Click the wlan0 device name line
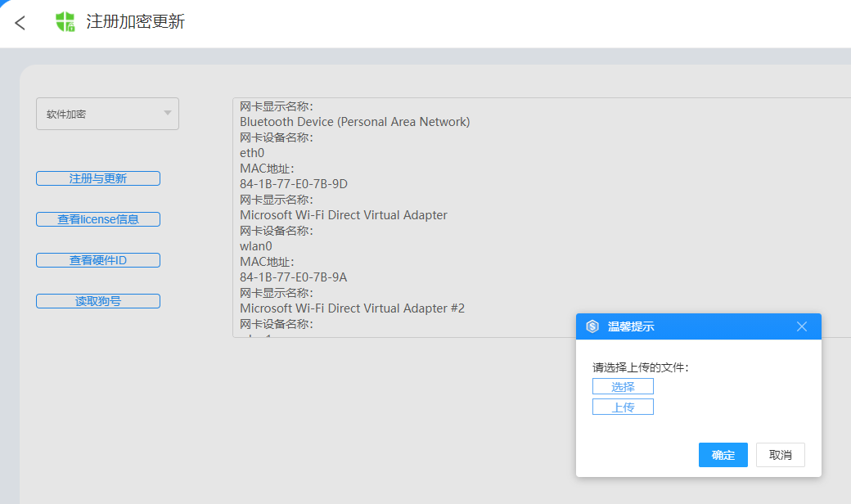 (x=256, y=246)
